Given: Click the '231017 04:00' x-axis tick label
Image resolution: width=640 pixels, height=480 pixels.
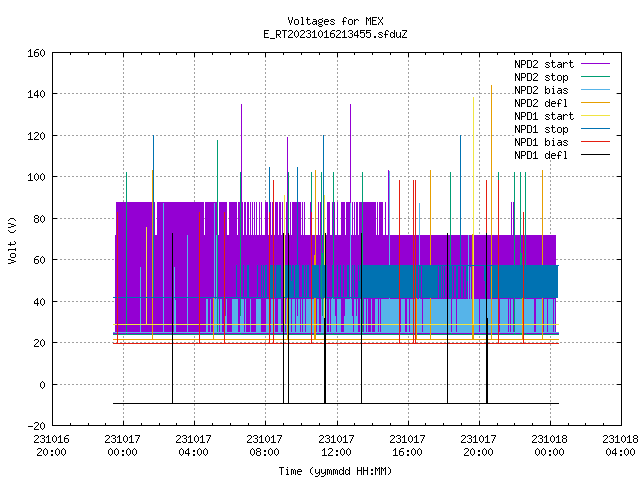Looking at the screenshot, I should coord(193,446).
